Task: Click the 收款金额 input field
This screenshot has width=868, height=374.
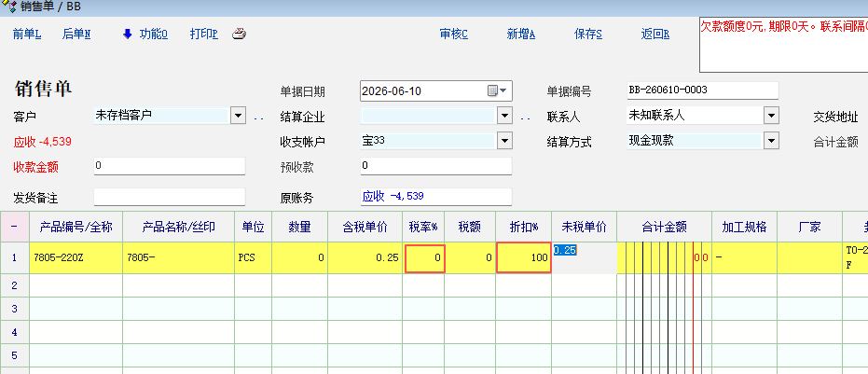Action: pos(170,166)
